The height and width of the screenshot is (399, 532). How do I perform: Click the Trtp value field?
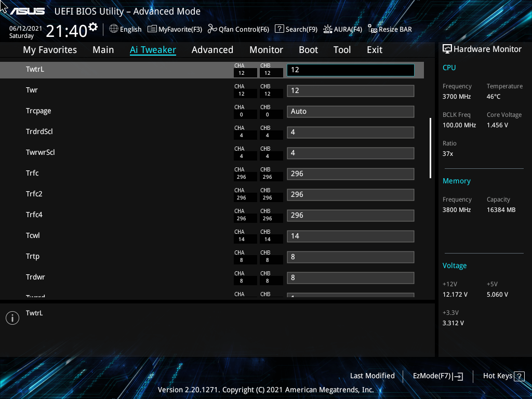coord(351,257)
